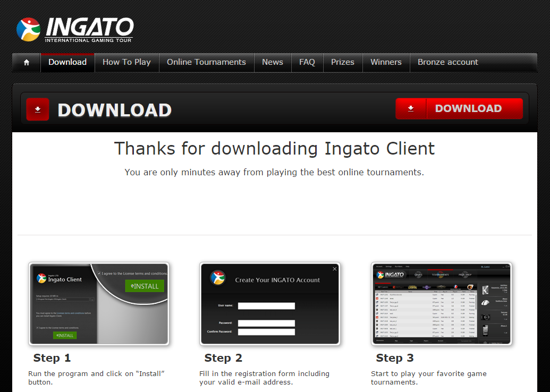Navigate to Online Tournaments
The width and height of the screenshot is (550, 392).
206,62
